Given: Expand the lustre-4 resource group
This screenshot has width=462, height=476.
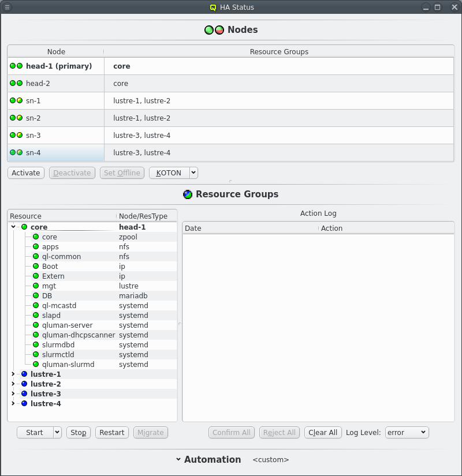Looking at the screenshot, I should [x=13, y=403].
